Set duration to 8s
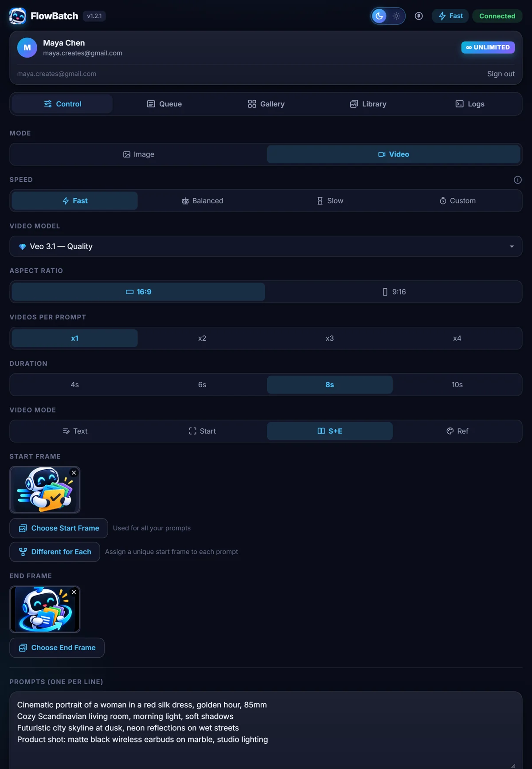 (x=330, y=385)
